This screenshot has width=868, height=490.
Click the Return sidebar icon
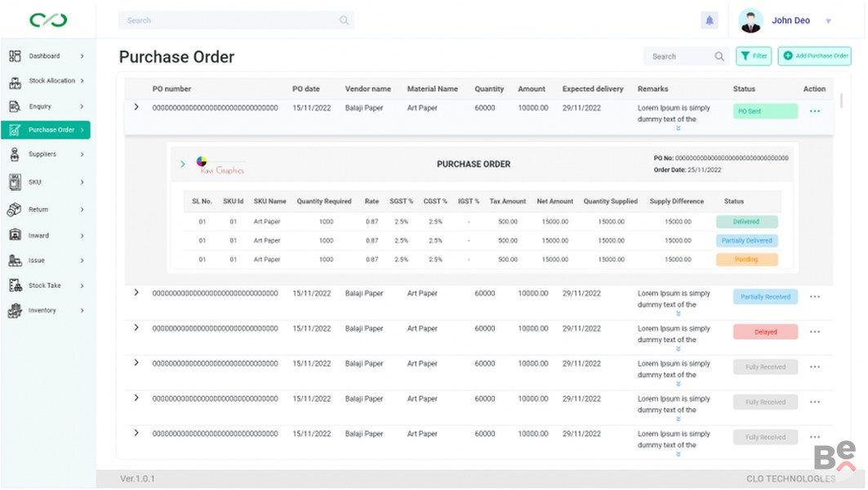click(15, 210)
